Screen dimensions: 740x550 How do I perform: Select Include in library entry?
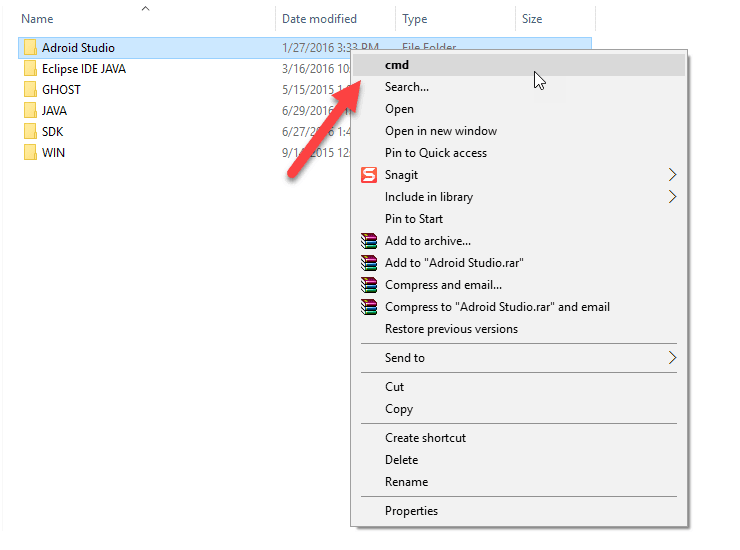tap(519, 196)
